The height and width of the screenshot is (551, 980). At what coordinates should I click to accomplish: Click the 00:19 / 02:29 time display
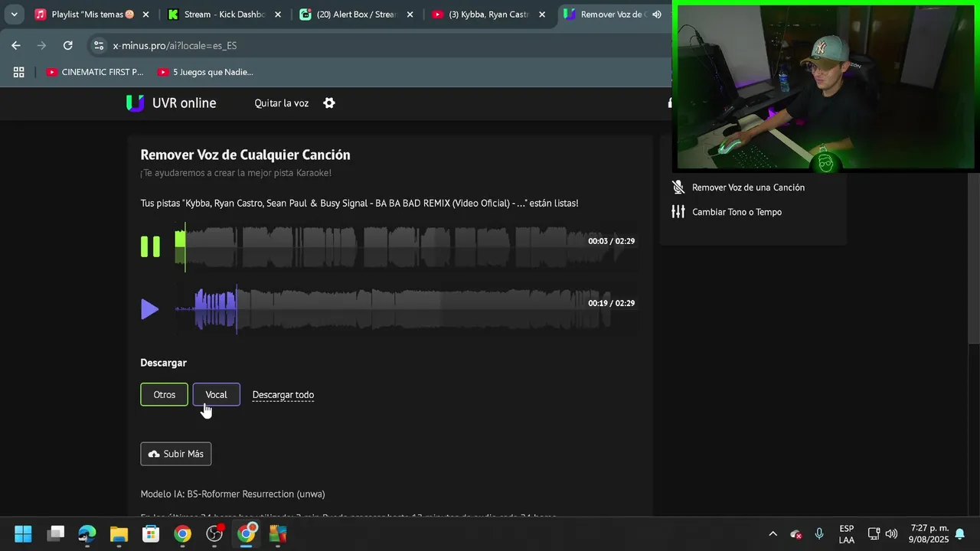[x=611, y=303]
